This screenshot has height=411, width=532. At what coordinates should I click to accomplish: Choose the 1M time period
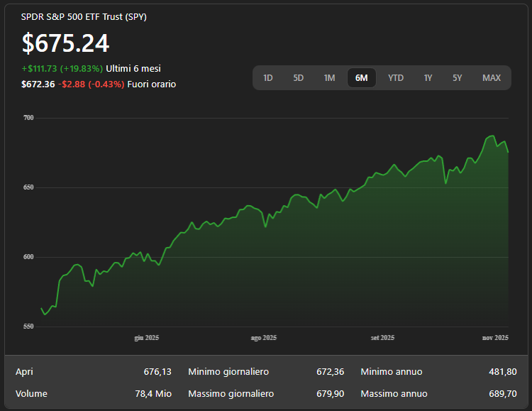click(x=329, y=78)
